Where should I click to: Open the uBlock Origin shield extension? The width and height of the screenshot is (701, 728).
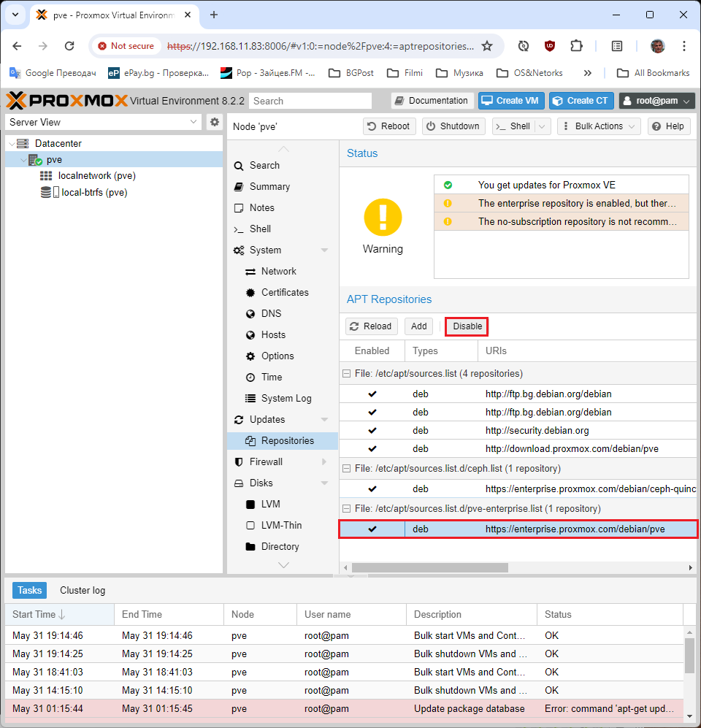[550, 46]
